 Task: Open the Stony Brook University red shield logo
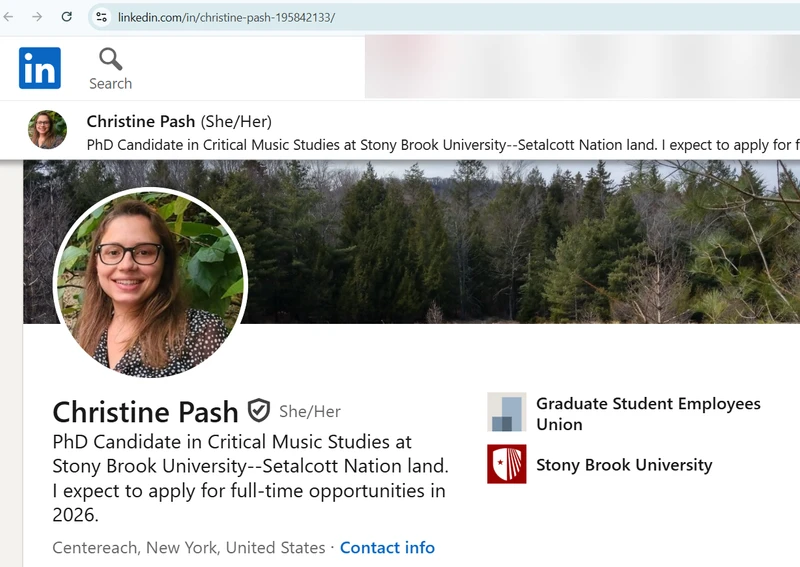507,464
